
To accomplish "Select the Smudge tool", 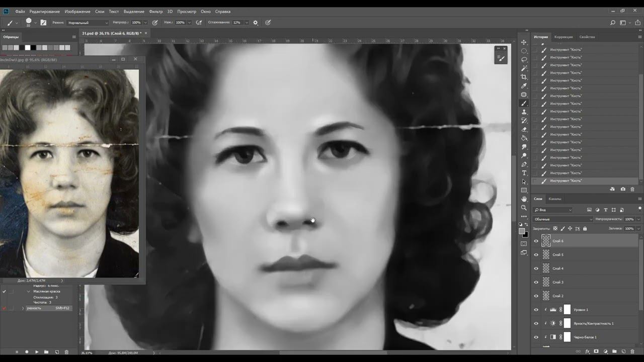I will point(524,147).
